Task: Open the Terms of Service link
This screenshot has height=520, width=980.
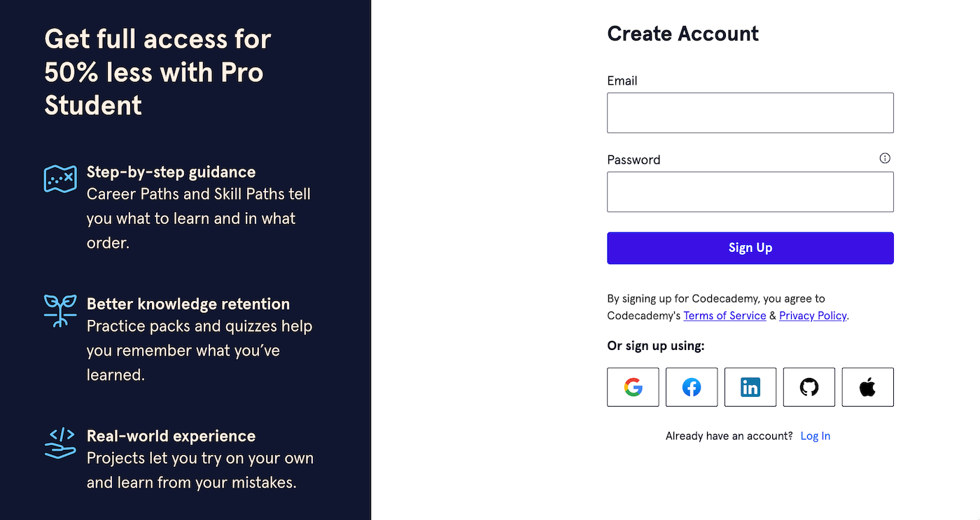Action: pos(724,316)
